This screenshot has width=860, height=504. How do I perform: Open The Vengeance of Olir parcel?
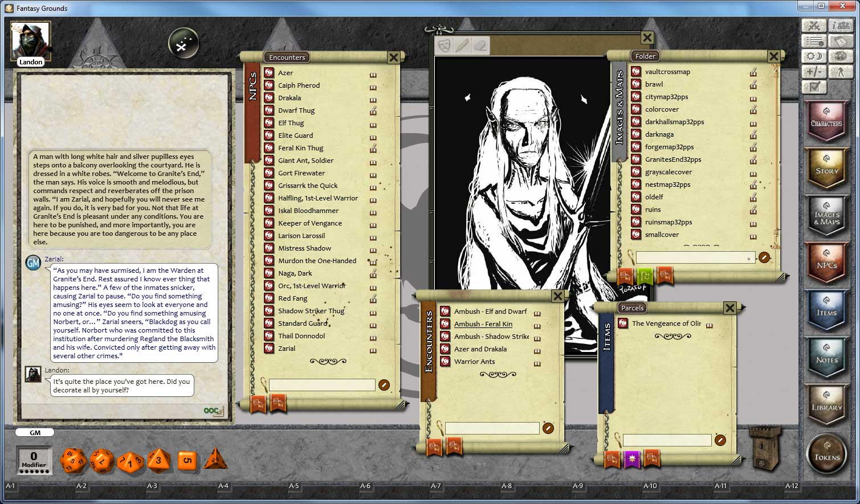[x=667, y=323]
